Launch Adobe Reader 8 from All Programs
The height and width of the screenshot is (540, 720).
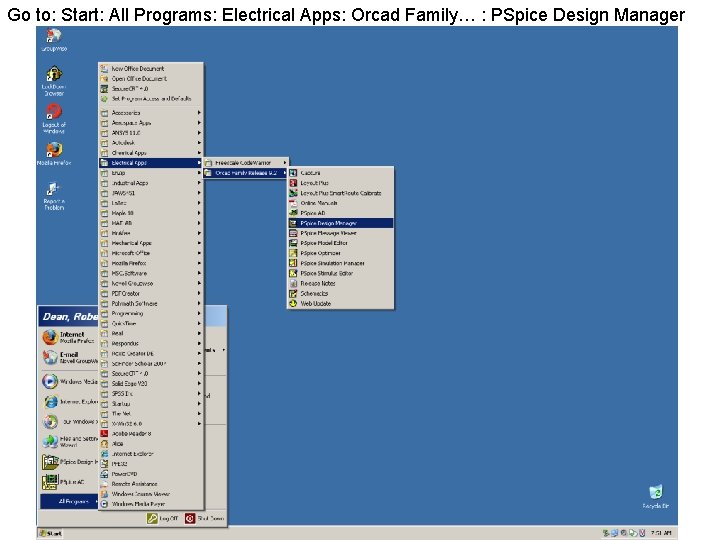pos(151,433)
